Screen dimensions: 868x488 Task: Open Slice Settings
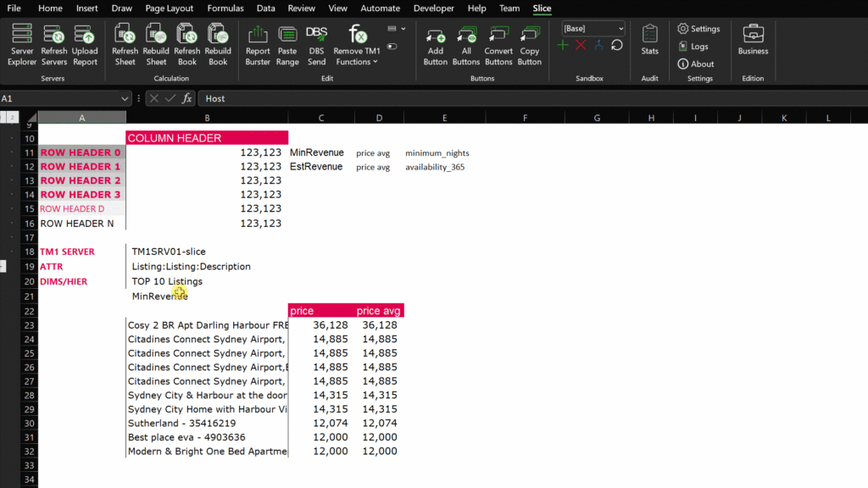click(698, 29)
